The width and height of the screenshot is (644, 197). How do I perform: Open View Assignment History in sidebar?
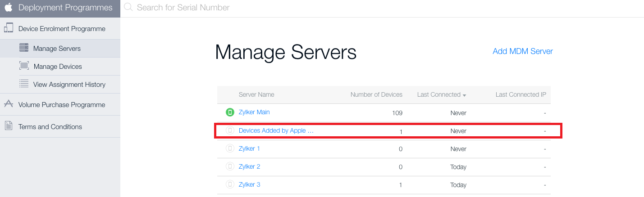pyautogui.click(x=69, y=85)
